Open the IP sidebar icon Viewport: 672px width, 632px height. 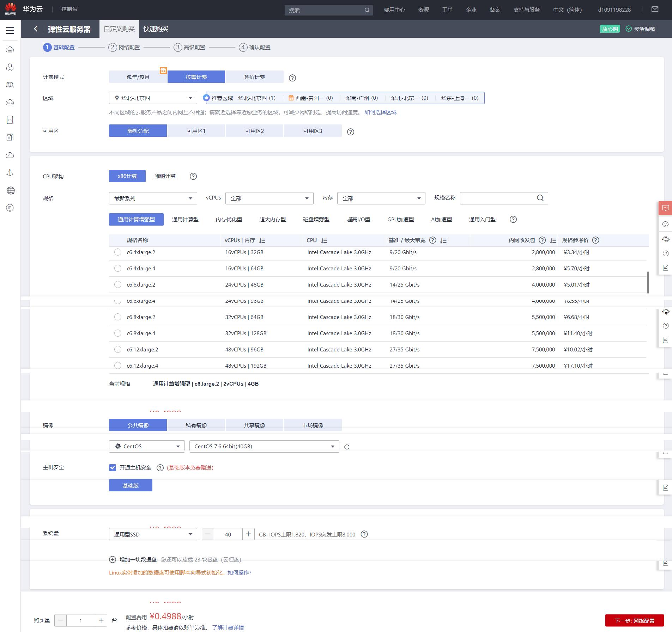point(10,208)
